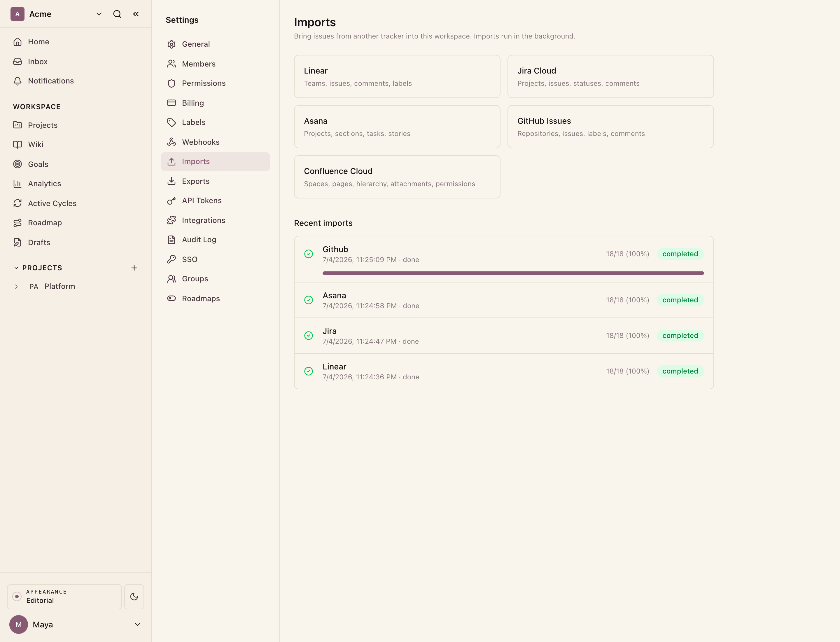Open the Asana recent import row

pos(503,300)
